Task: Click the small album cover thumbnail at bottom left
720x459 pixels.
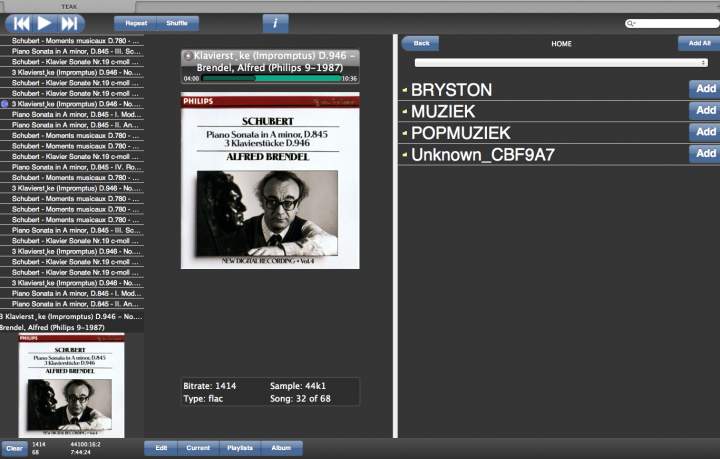Action: pyautogui.click(x=71, y=386)
